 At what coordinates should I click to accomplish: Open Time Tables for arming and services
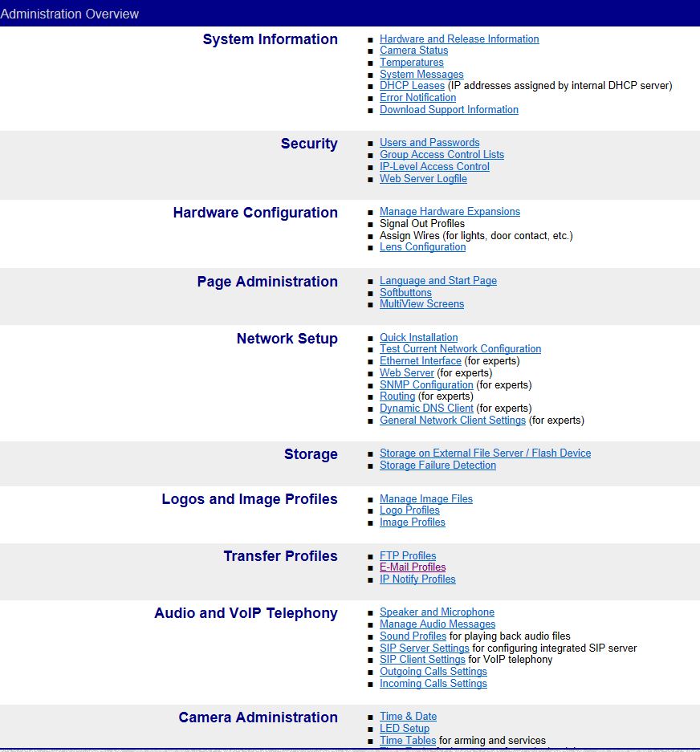click(408, 741)
